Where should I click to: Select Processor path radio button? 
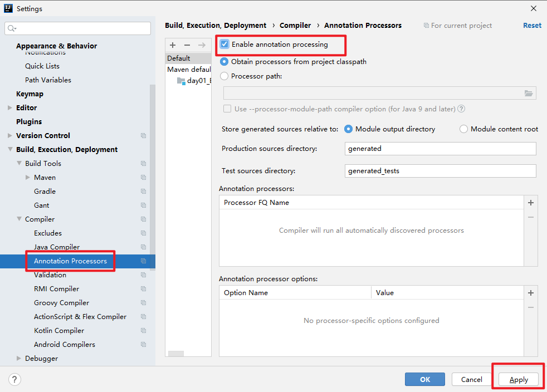coord(224,76)
